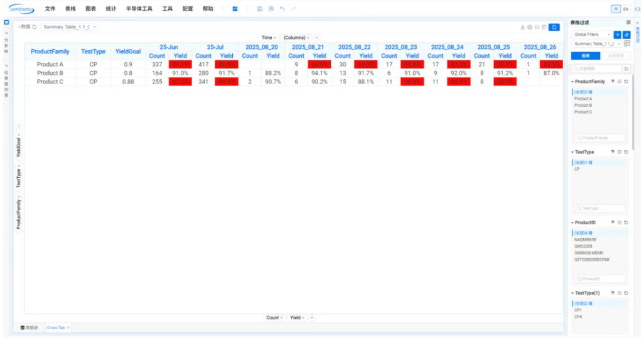
Task: Select Product B in the ProductFamily filter
Action: pos(582,106)
